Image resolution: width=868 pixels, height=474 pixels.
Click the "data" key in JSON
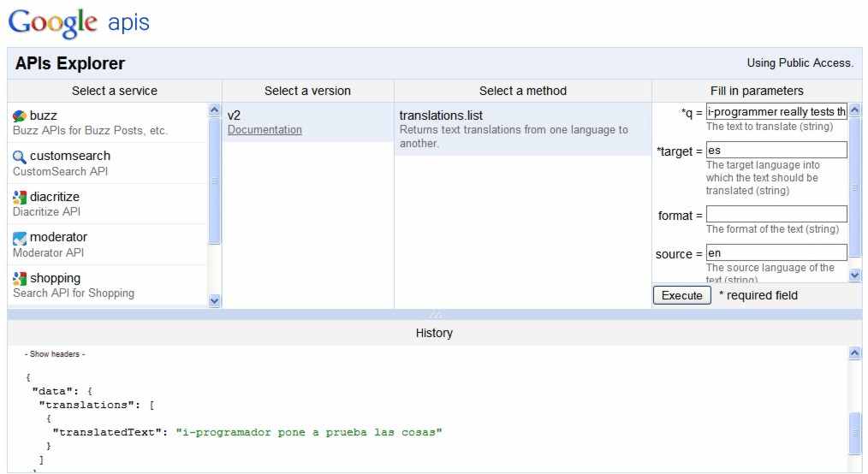(52, 392)
